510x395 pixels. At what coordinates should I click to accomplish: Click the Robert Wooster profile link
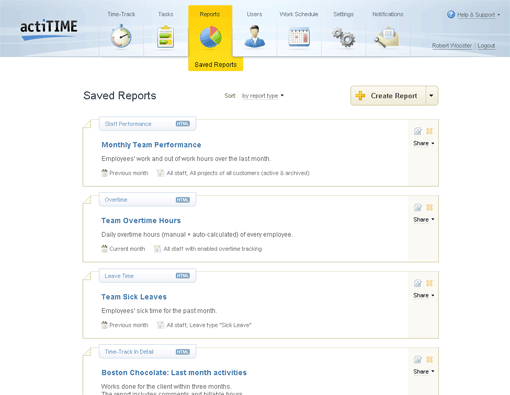pos(452,46)
